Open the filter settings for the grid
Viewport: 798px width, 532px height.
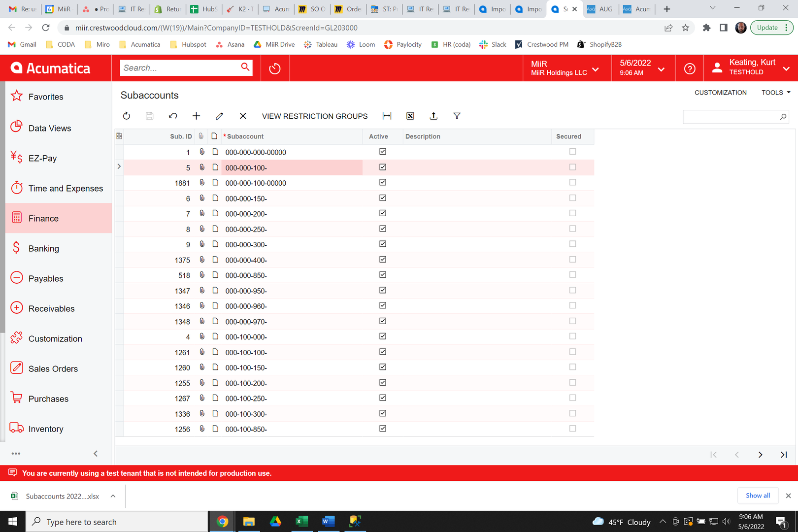click(x=457, y=116)
